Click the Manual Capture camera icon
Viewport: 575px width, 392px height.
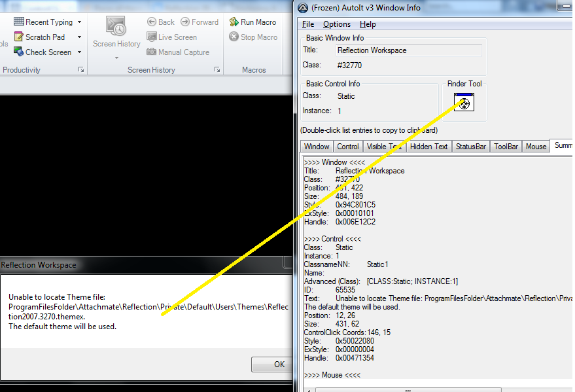pyautogui.click(x=152, y=52)
